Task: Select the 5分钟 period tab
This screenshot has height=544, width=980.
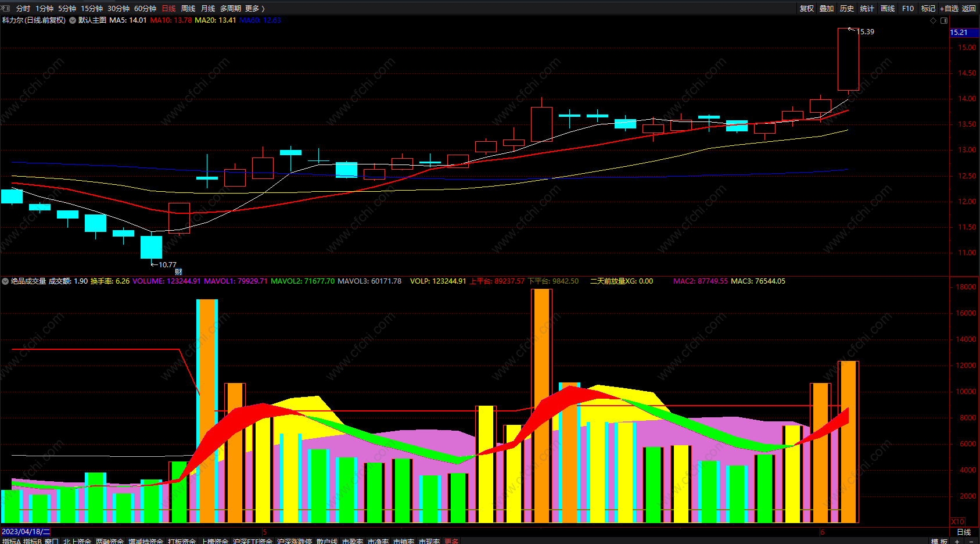Action: tap(67, 9)
